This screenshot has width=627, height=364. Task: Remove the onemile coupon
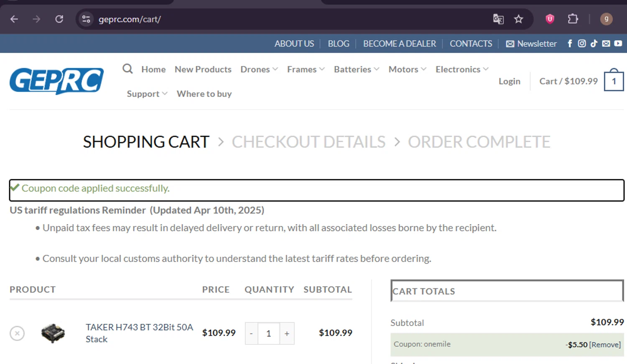[x=605, y=345]
